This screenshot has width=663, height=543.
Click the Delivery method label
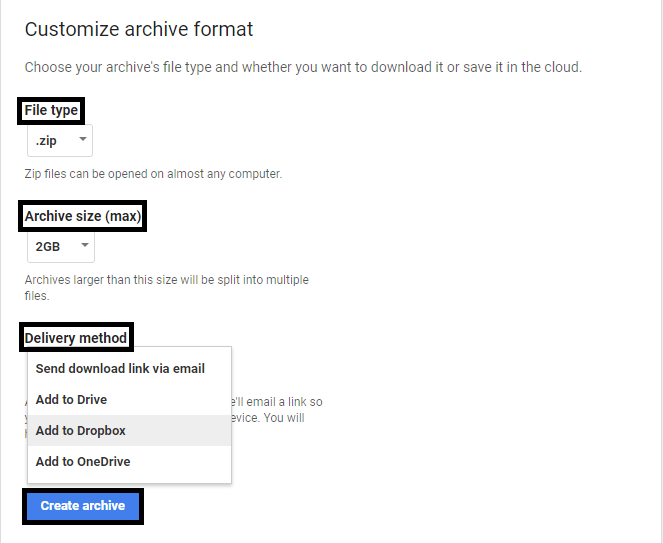[x=76, y=338]
